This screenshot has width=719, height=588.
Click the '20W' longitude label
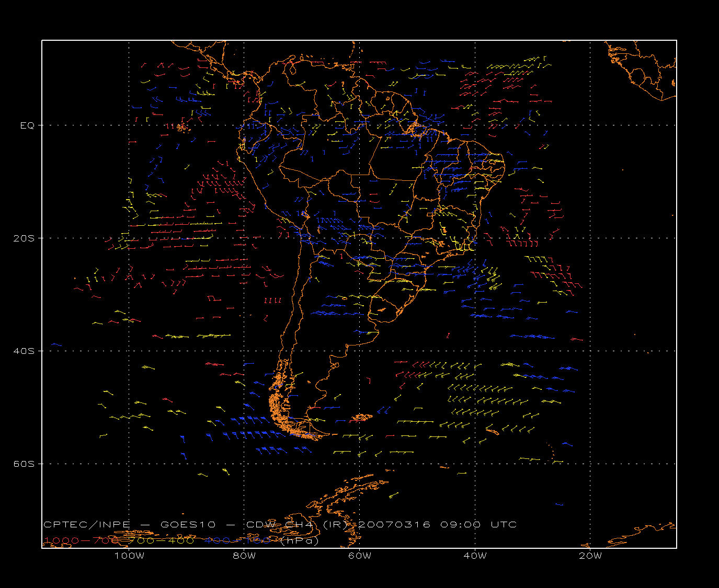point(590,556)
